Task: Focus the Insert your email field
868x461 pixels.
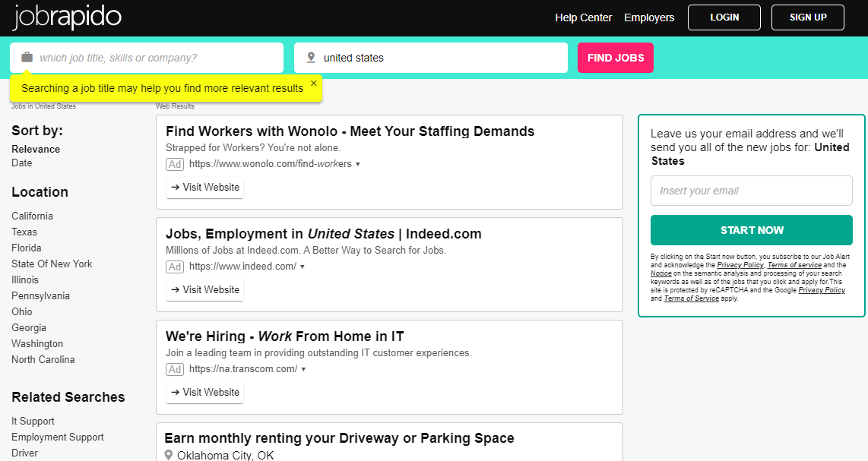Action: click(751, 191)
